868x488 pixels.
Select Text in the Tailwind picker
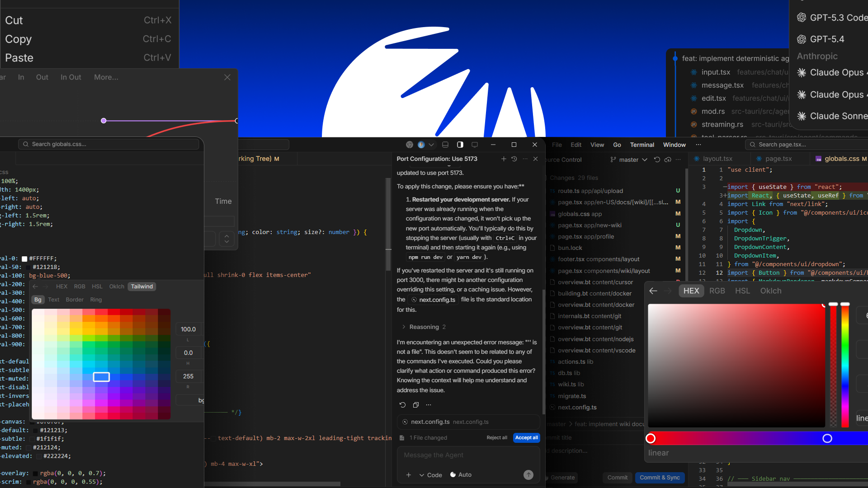point(54,300)
